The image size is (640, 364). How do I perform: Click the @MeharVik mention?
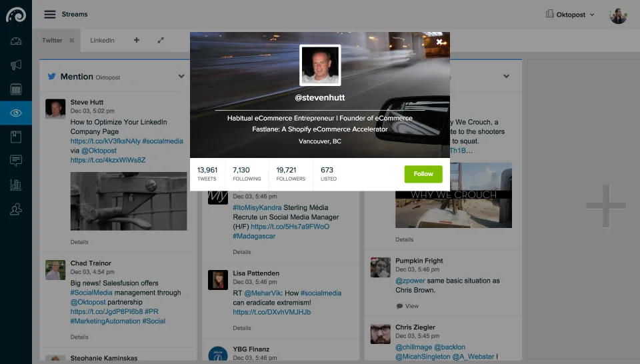(263, 293)
